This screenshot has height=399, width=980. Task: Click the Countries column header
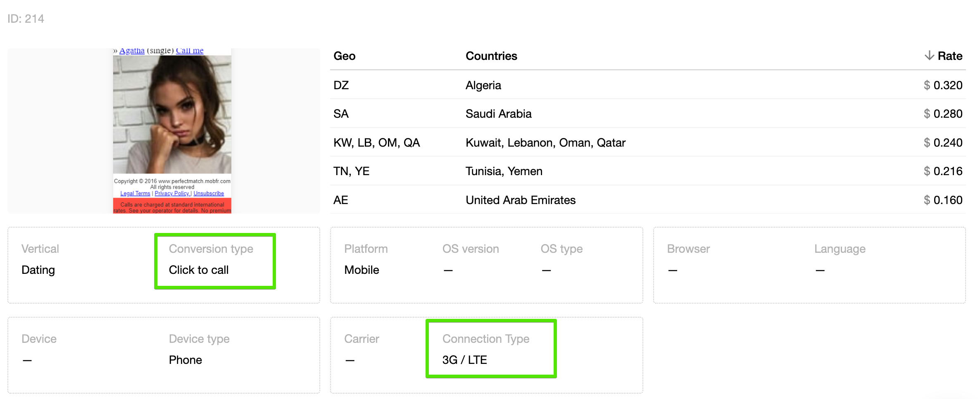pyautogui.click(x=491, y=56)
